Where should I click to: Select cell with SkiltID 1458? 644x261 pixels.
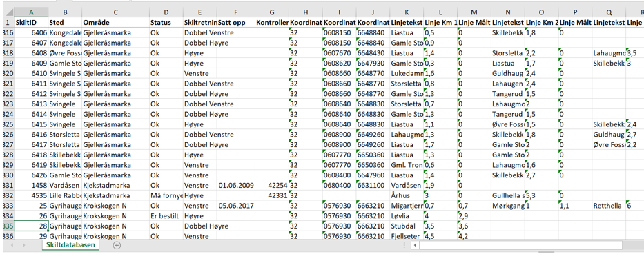point(31,185)
